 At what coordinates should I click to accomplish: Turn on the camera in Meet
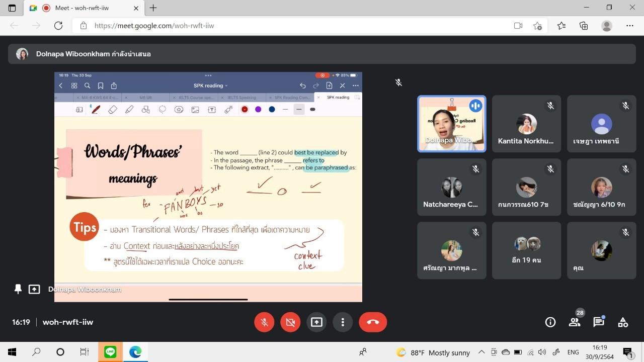(290, 322)
